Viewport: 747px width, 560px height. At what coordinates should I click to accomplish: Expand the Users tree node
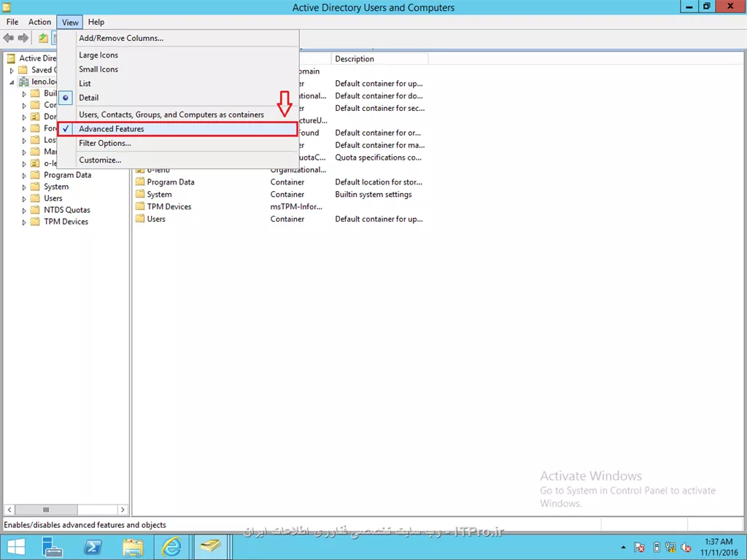pyautogui.click(x=24, y=198)
